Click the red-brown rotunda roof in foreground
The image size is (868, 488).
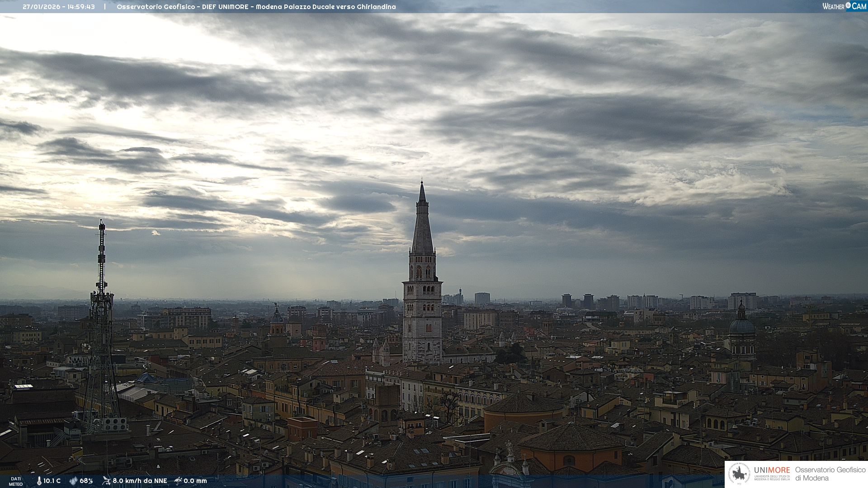pyautogui.click(x=571, y=438)
